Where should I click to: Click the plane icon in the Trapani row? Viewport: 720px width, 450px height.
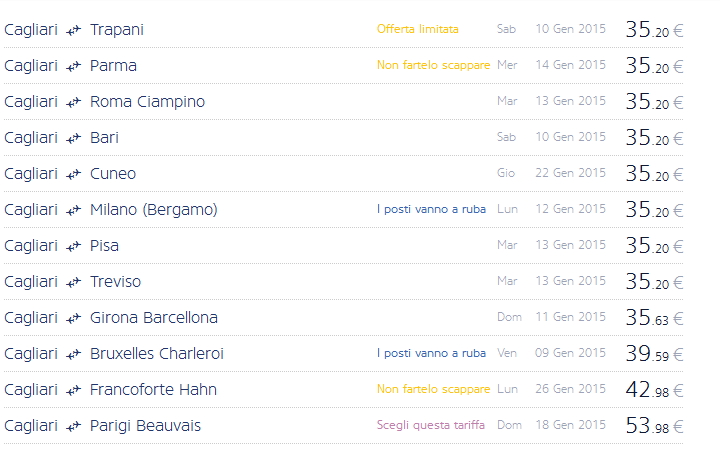pyautogui.click(x=74, y=30)
